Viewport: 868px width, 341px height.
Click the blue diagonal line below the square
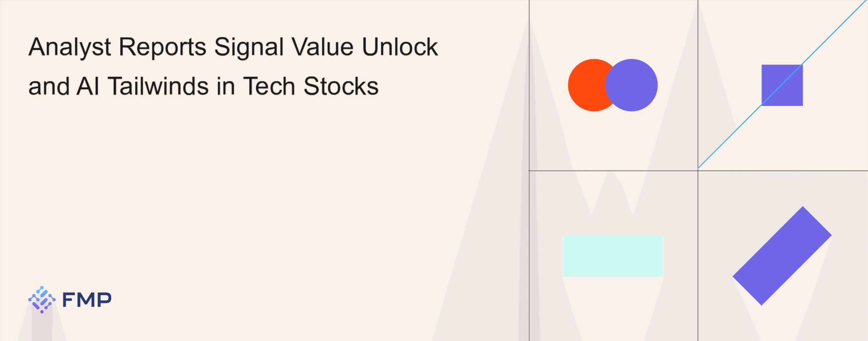click(x=729, y=137)
